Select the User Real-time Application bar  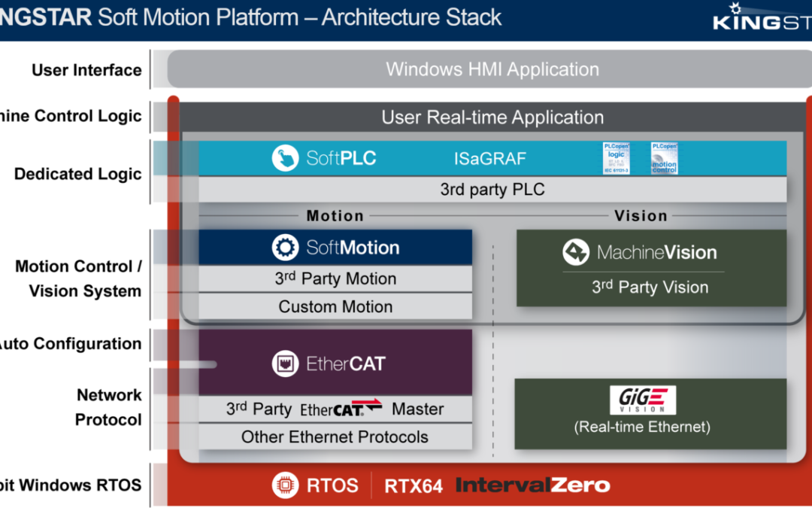click(492, 117)
